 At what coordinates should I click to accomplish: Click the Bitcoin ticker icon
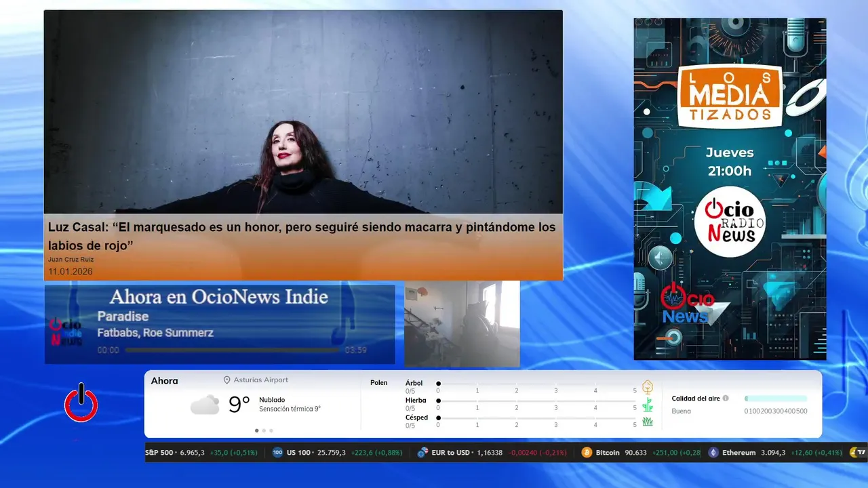pos(587,453)
